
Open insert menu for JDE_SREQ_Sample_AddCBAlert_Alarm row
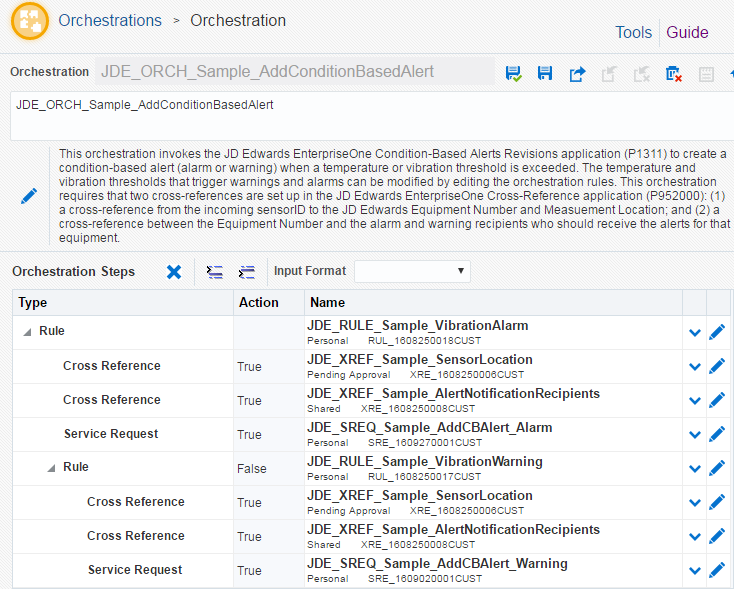695,434
